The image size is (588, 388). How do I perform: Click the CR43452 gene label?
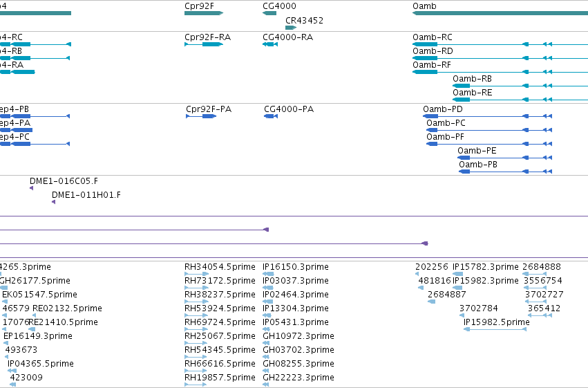point(304,21)
